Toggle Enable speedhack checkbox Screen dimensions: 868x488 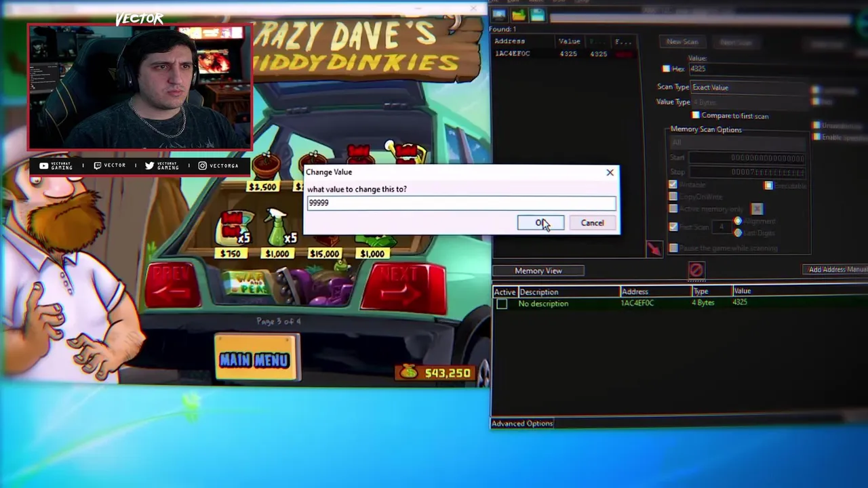(x=816, y=137)
